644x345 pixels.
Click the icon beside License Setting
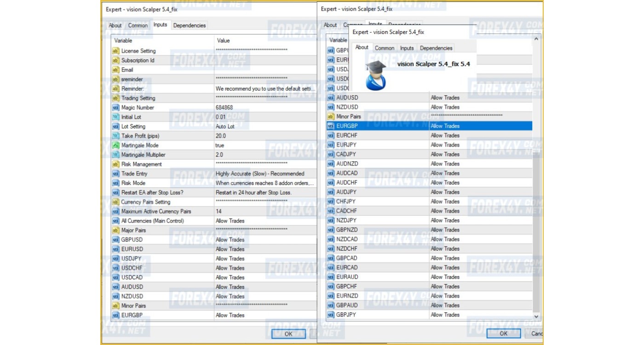(x=115, y=51)
